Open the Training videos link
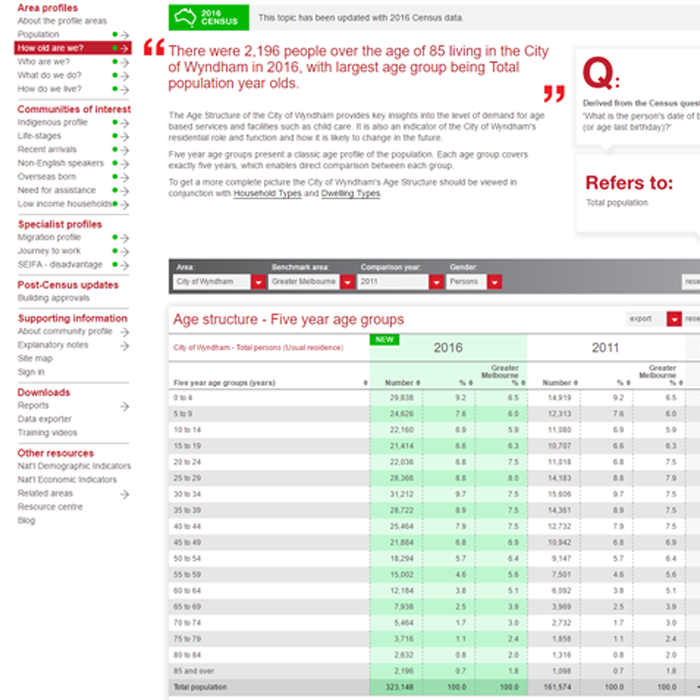The width and height of the screenshot is (700, 700). click(x=47, y=433)
